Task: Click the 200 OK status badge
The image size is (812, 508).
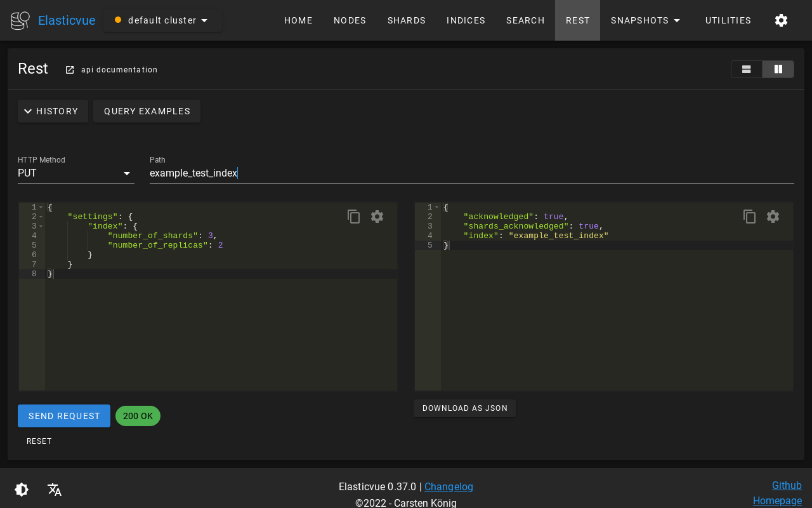Action: pyautogui.click(x=138, y=416)
